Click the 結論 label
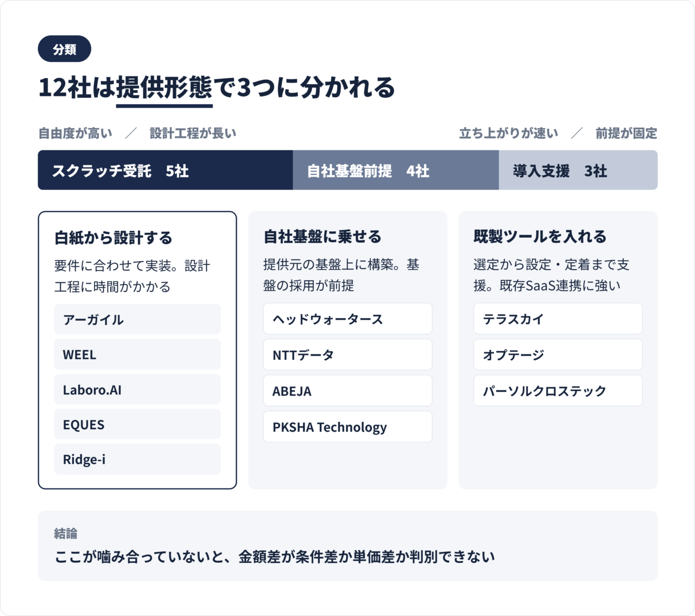This screenshot has height=616, width=695. [x=66, y=534]
